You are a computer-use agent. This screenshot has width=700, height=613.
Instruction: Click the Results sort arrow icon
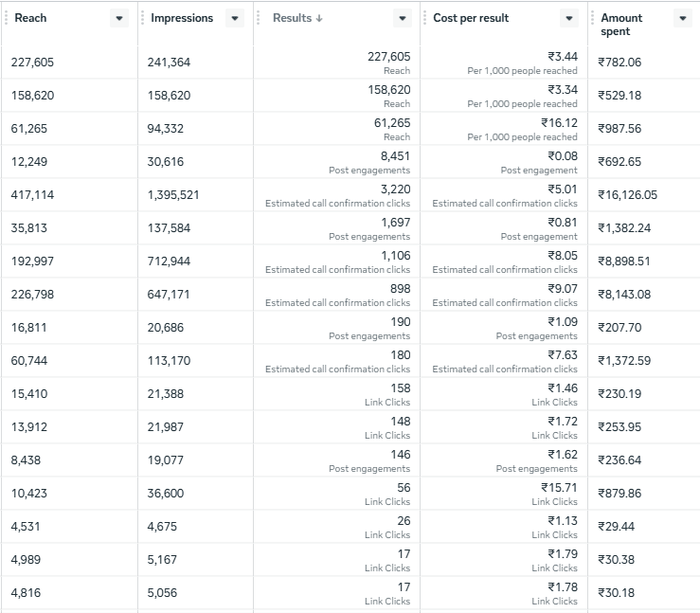pyautogui.click(x=319, y=18)
